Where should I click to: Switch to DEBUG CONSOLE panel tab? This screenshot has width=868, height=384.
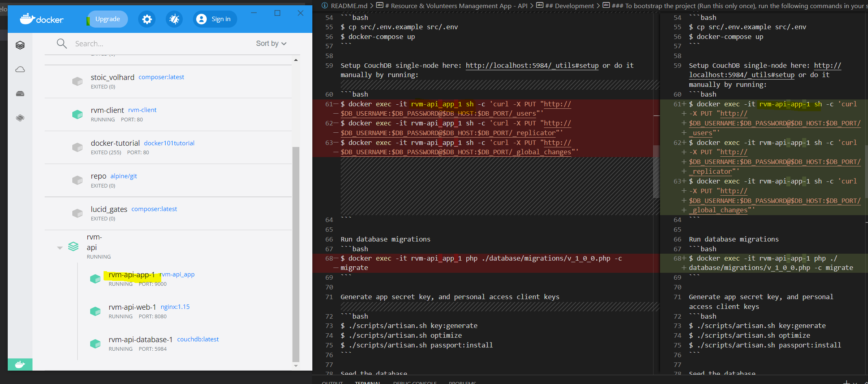tap(415, 382)
